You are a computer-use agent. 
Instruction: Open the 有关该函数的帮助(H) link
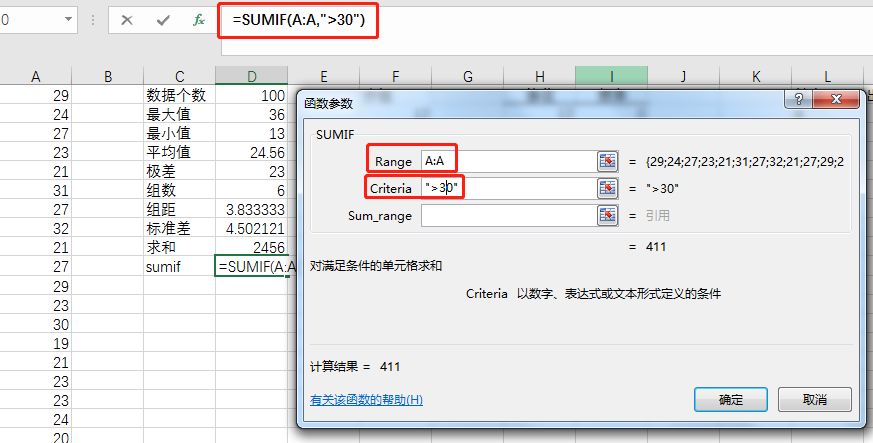pyautogui.click(x=366, y=400)
